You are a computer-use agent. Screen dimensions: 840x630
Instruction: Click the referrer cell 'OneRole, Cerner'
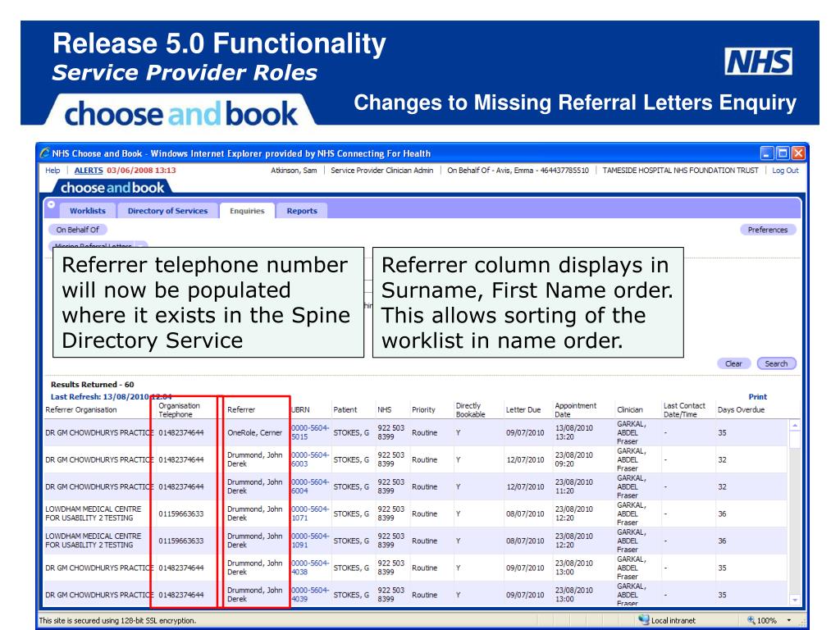pyautogui.click(x=254, y=433)
